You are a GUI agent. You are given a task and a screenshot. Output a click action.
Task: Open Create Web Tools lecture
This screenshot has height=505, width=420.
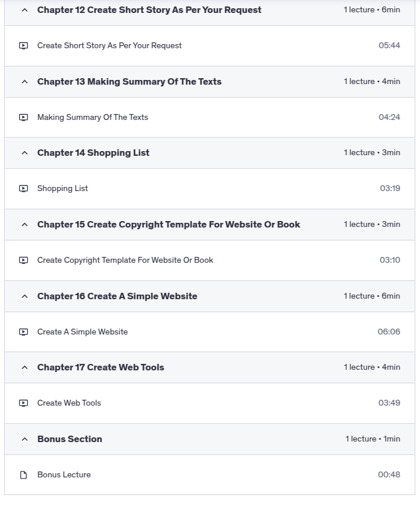69,403
